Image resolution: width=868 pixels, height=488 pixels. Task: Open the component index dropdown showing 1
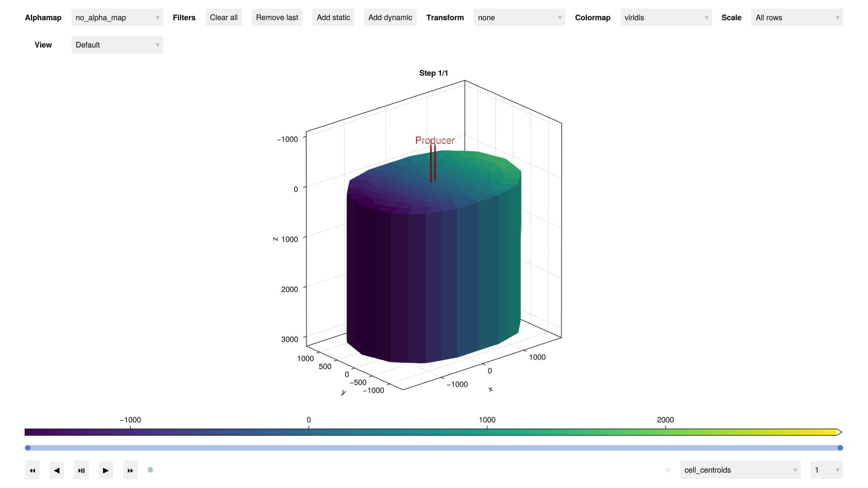coord(826,470)
